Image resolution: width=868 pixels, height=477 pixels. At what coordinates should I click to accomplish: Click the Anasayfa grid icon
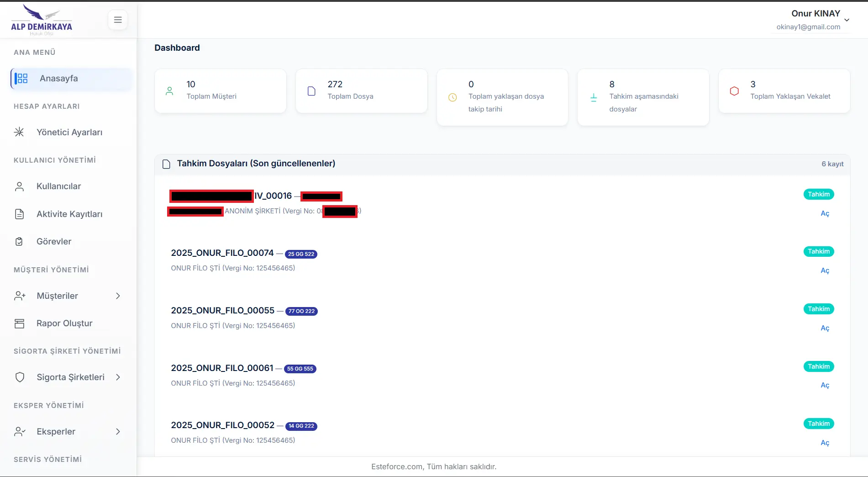click(21, 79)
